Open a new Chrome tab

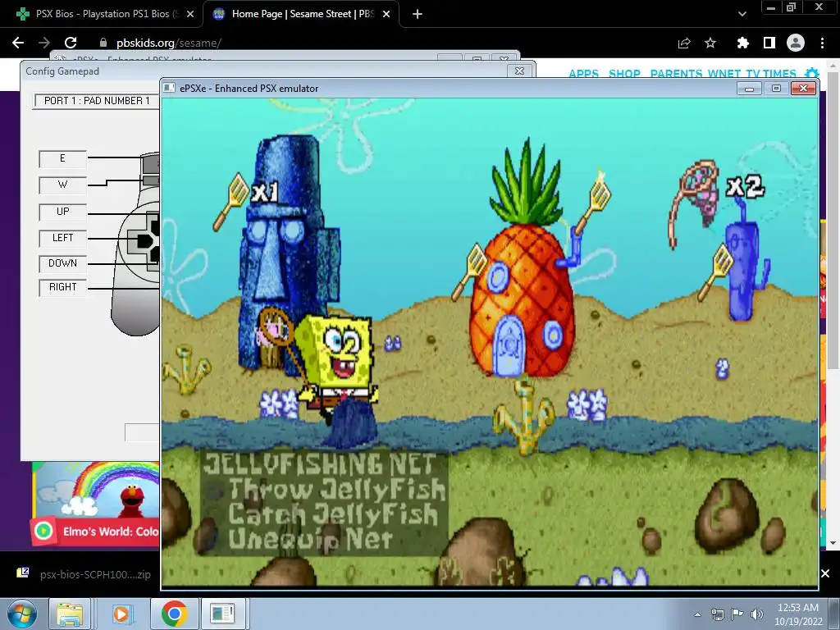(x=418, y=15)
